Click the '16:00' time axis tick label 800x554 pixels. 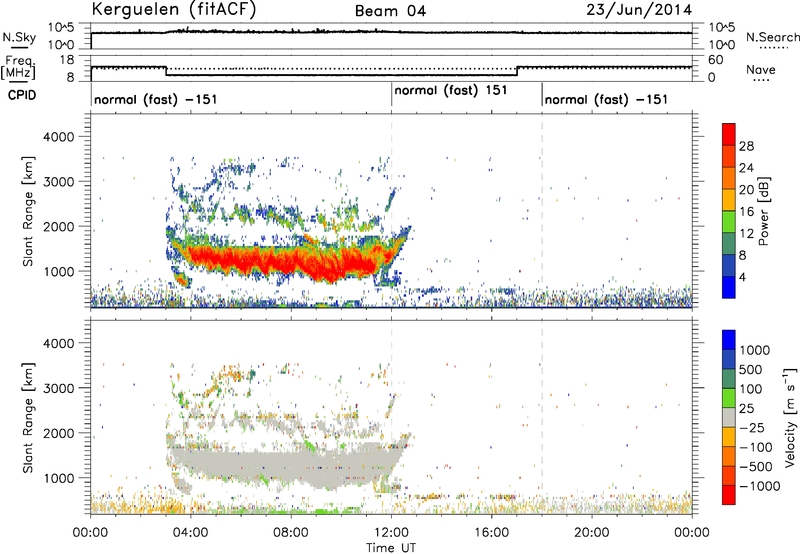tap(492, 533)
